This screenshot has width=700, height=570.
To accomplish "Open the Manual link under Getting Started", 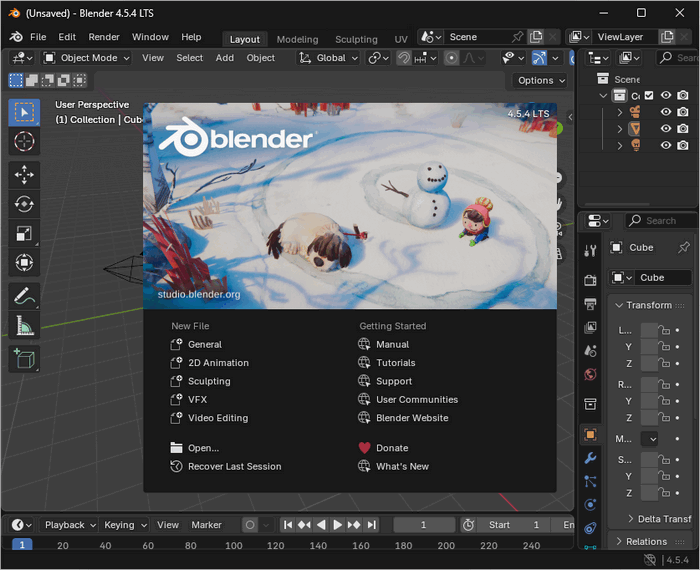I will [x=392, y=344].
